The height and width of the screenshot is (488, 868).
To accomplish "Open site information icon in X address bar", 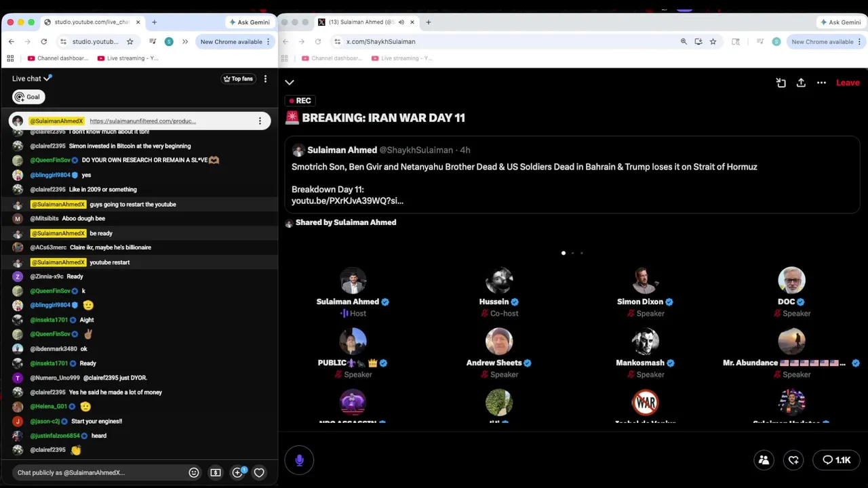I will coord(337,41).
